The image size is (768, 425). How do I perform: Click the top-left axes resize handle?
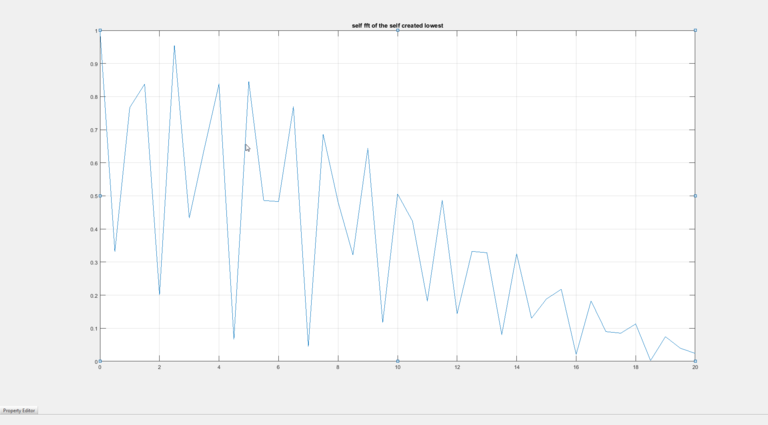click(100, 31)
